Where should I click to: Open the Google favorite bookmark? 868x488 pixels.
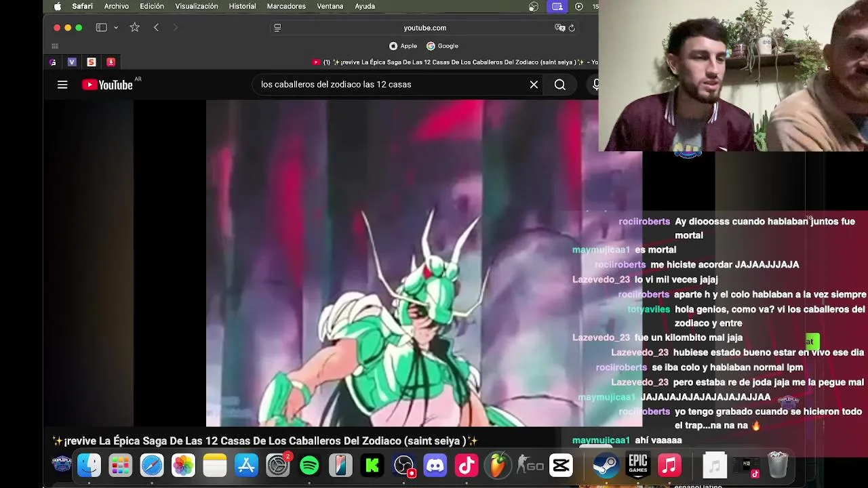442,46
